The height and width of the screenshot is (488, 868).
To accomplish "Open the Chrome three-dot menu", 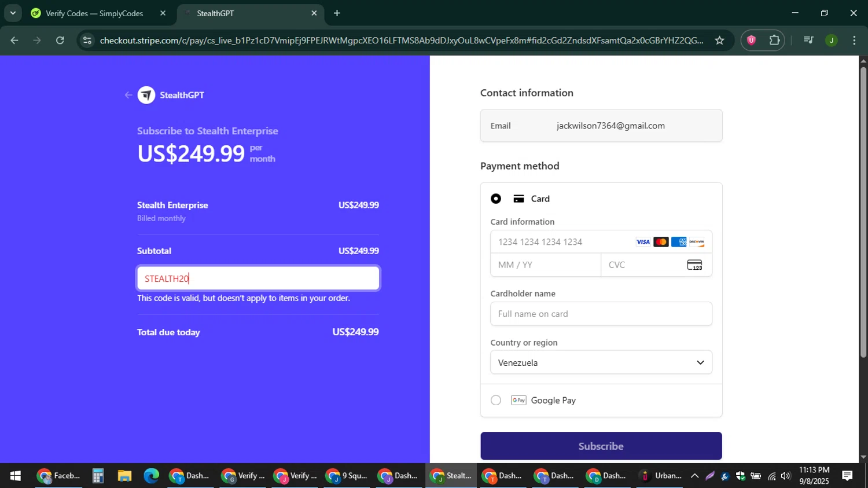I will click(854, 40).
